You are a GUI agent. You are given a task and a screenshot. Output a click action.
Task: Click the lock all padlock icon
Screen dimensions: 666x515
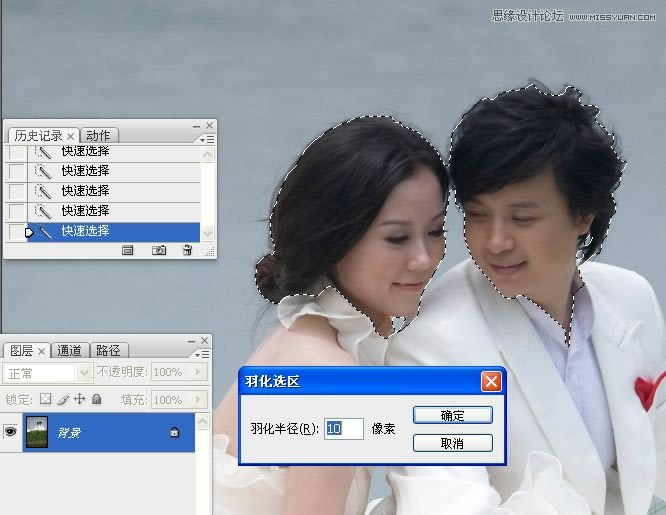click(96, 399)
